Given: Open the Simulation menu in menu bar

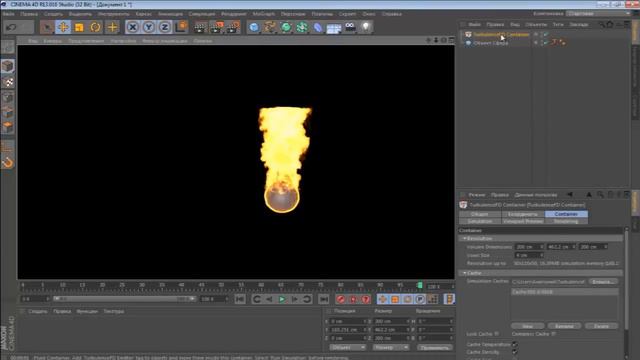Looking at the screenshot, I should 202,14.
